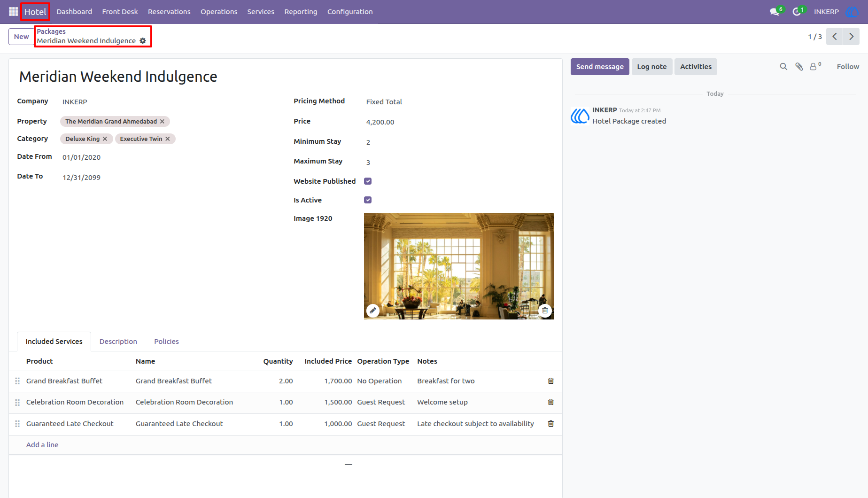Screen dimensions: 868x498
Task: Delete the Guaranteed Late Checkout line
Action: click(551, 424)
